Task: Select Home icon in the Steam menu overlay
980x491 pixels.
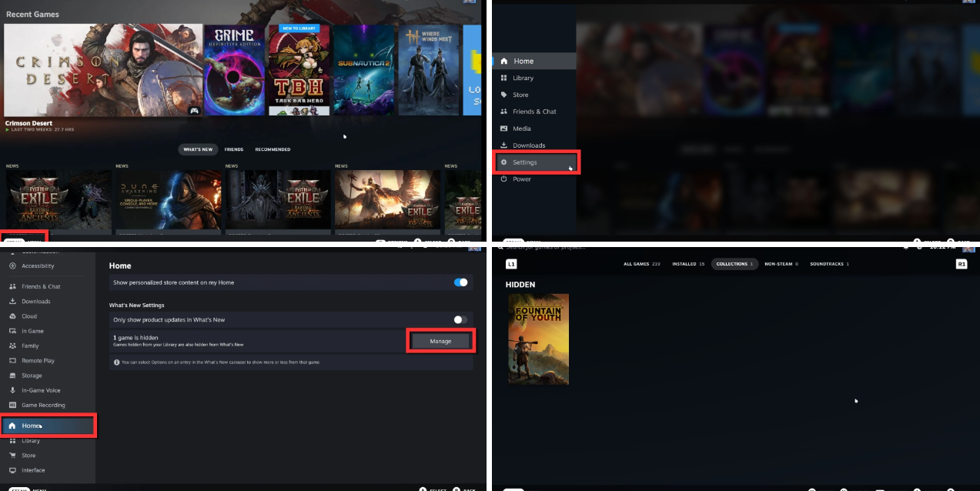Action: pyautogui.click(x=503, y=61)
